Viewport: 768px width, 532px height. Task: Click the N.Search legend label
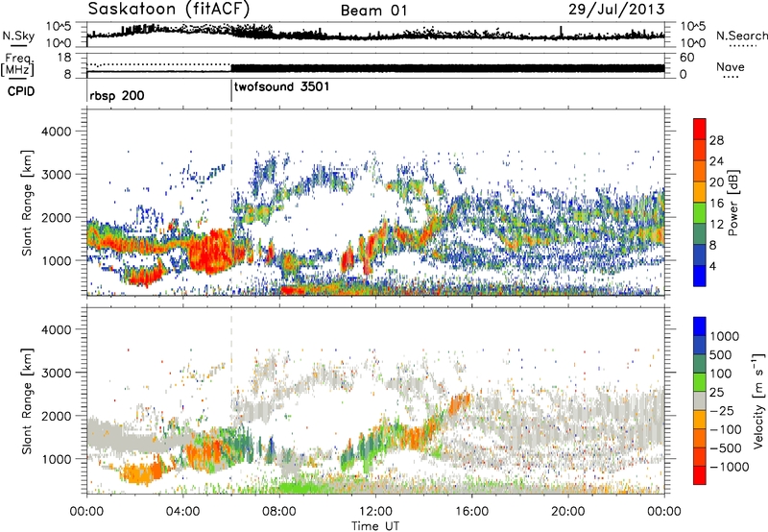741,36
